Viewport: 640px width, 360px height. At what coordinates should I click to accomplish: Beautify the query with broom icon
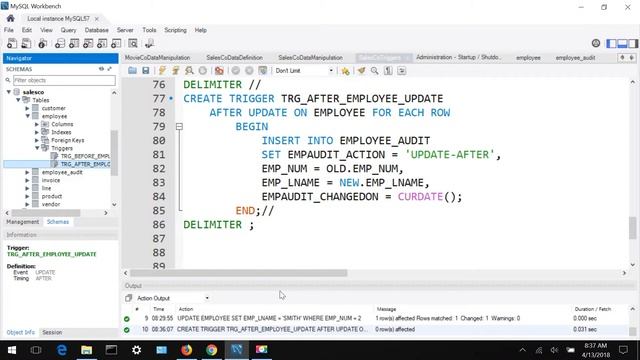click(362, 71)
